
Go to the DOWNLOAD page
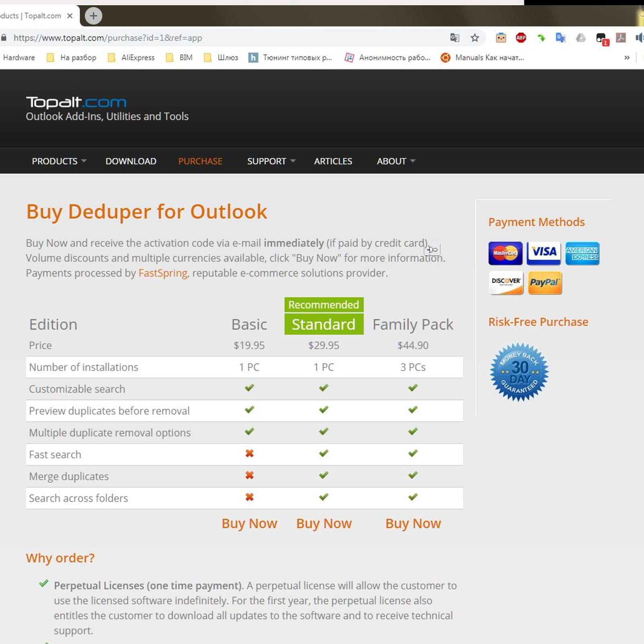131,161
